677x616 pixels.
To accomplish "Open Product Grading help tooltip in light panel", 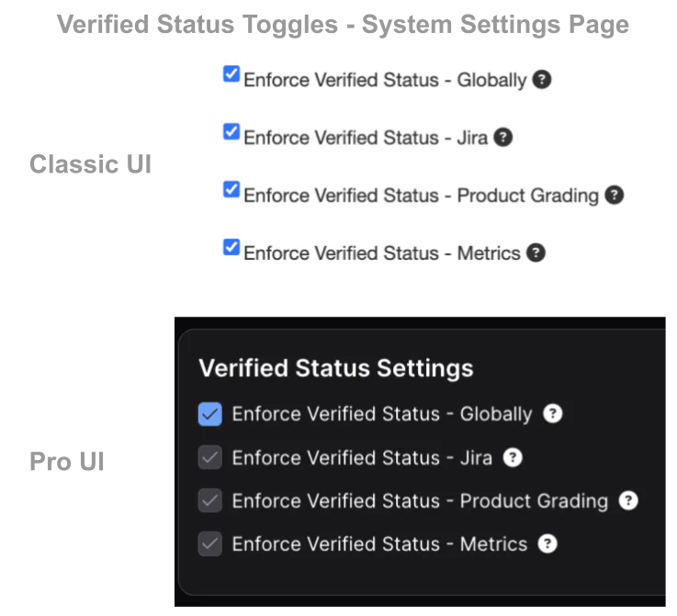I will [x=615, y=195].
